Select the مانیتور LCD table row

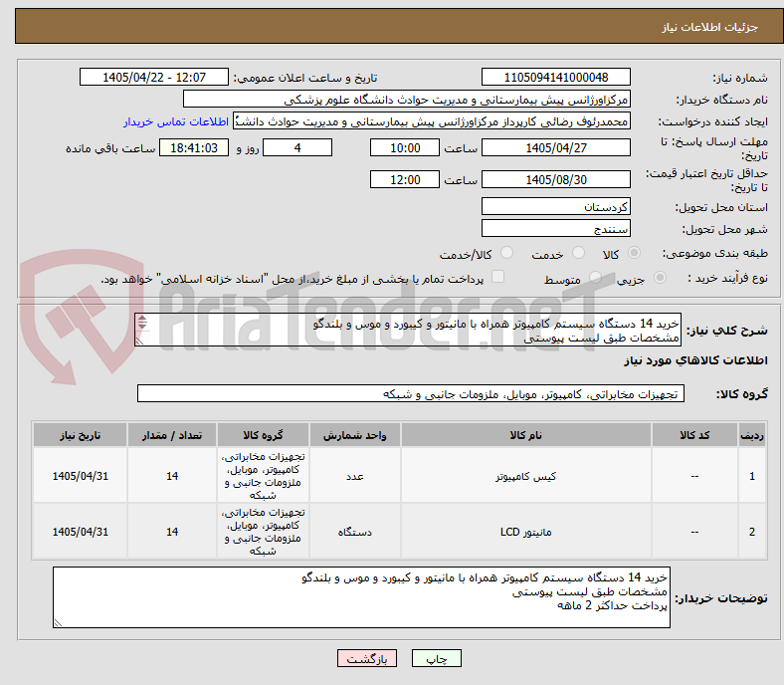399,532
